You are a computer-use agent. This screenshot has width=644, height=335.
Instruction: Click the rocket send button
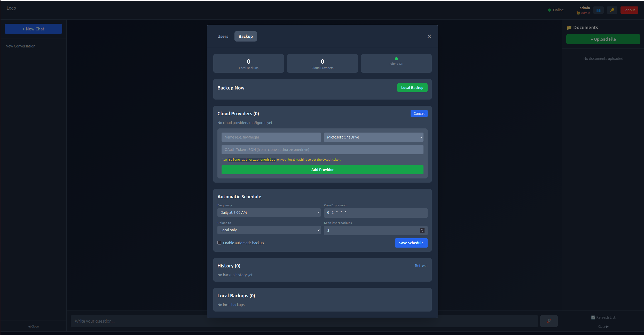pyautogui.click(x=549, y=321)
